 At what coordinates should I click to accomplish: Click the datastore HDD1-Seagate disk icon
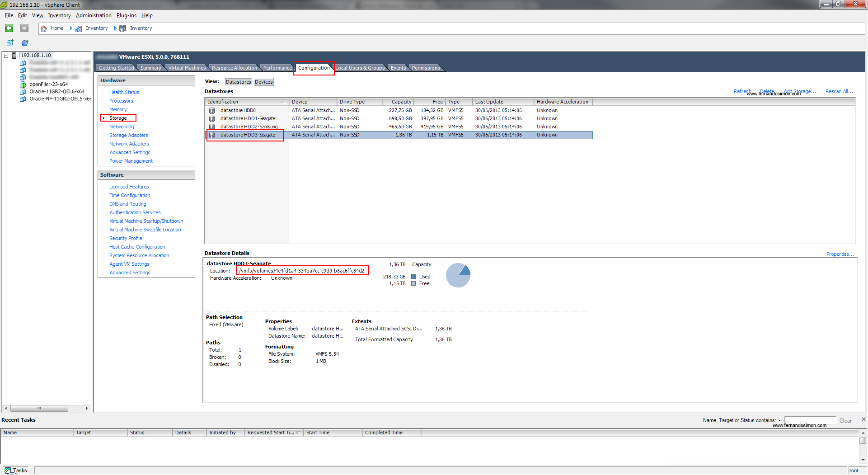(212, 119)
